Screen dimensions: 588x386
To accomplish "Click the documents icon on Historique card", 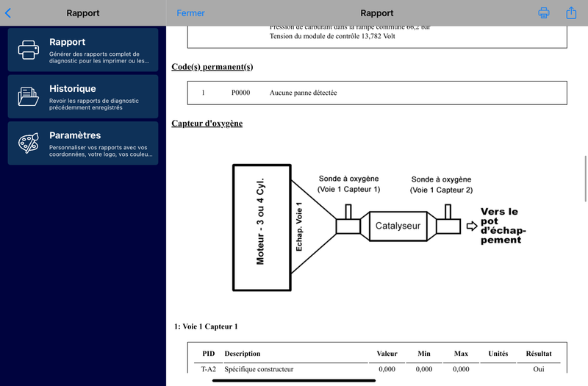I will point(29,96).
